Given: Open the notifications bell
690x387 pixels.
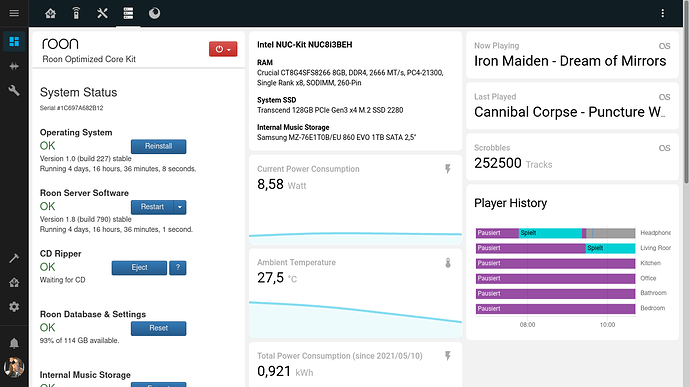Looking at the screenshot, I should tap(14, 343).
